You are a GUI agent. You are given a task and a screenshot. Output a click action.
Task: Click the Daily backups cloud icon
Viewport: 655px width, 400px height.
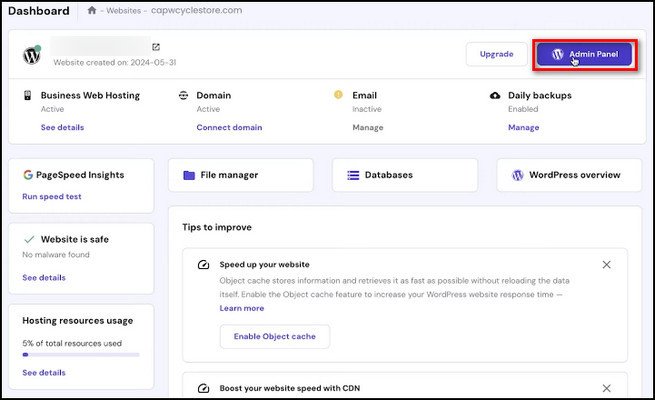[495, 95]
